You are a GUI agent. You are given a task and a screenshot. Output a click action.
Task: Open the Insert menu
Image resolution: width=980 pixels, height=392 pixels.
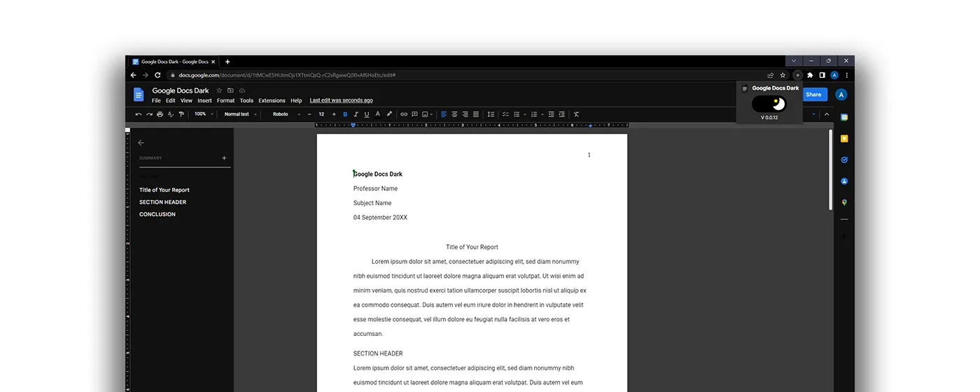coord(204,100)
